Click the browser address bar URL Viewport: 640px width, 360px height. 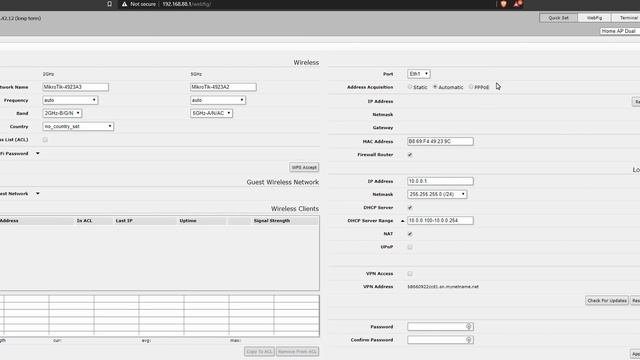186,4
